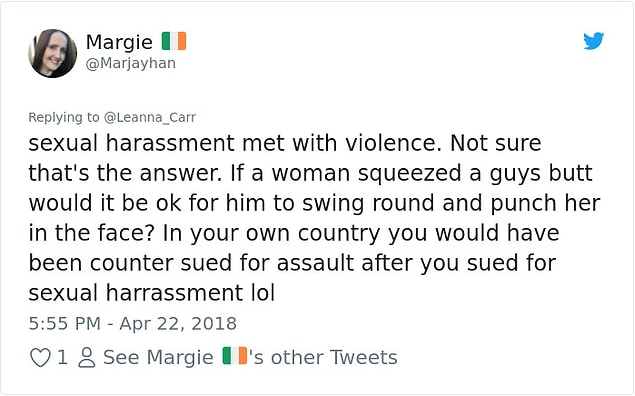Click the final line 'sexual harrassment lol'
This screenshot has width=635, height=396.
151,293
